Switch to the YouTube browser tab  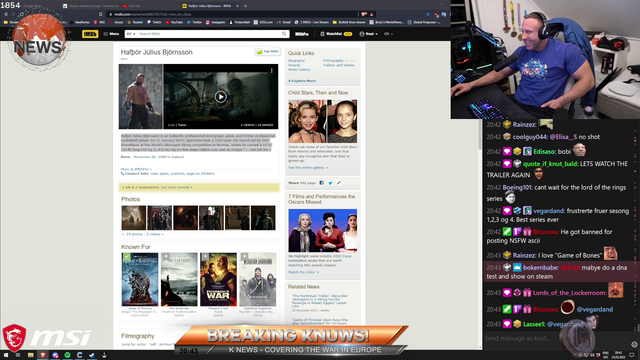point(134,6)
